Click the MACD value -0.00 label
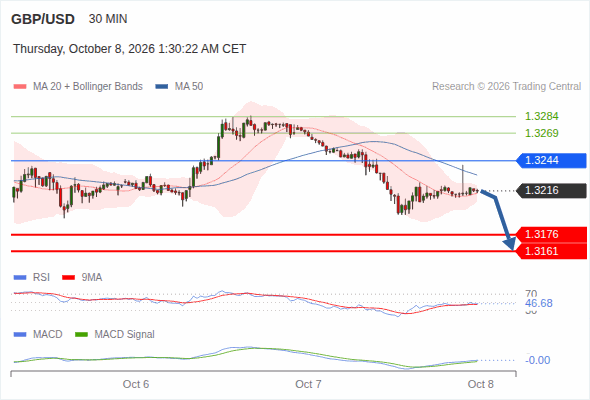 [538, 360]
